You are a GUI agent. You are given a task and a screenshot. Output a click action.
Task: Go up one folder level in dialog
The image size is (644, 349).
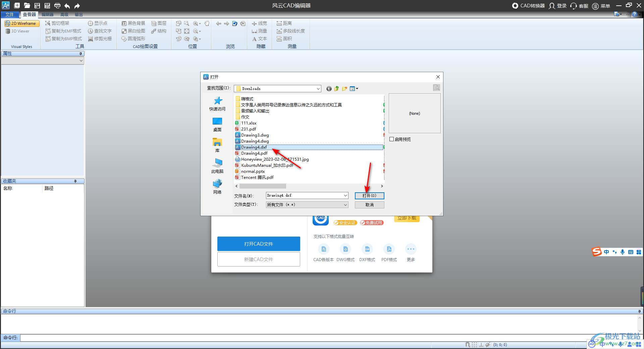(336, 89)
